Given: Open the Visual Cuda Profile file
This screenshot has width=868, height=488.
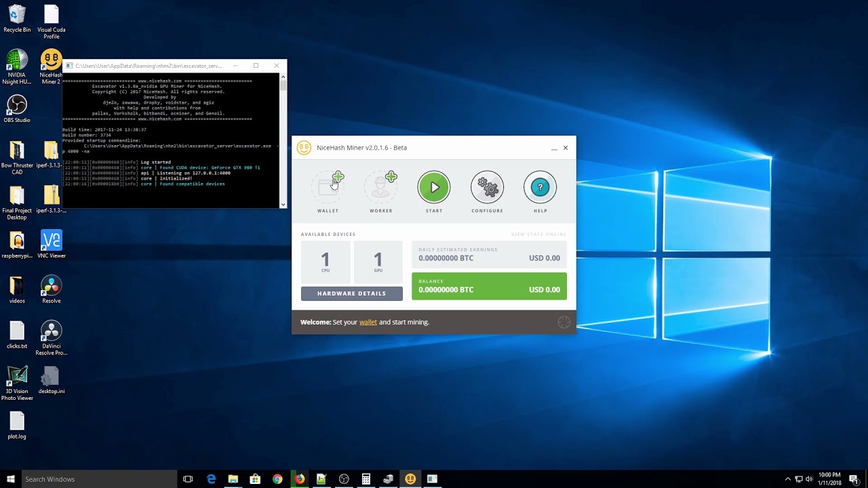Looking at the screenshot, I should [x=52, y=22].
